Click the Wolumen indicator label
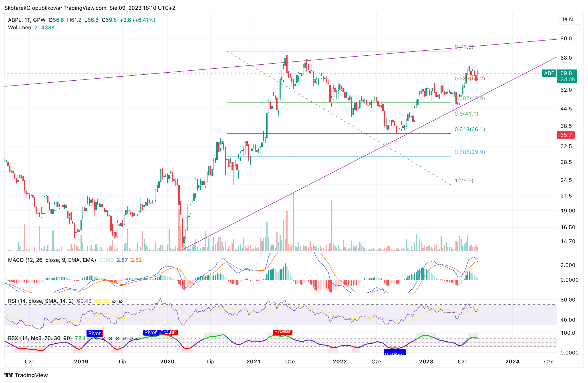 point(20,27)
